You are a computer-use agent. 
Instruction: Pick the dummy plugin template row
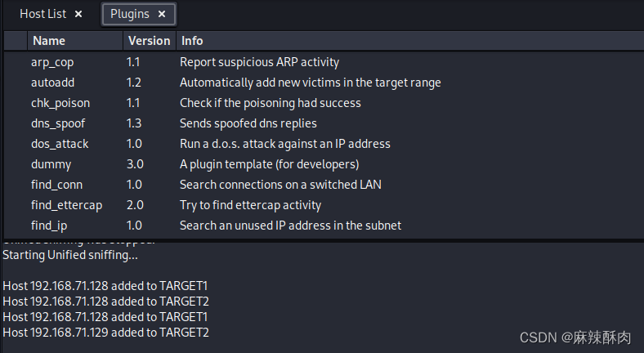[x=324, y=164]
